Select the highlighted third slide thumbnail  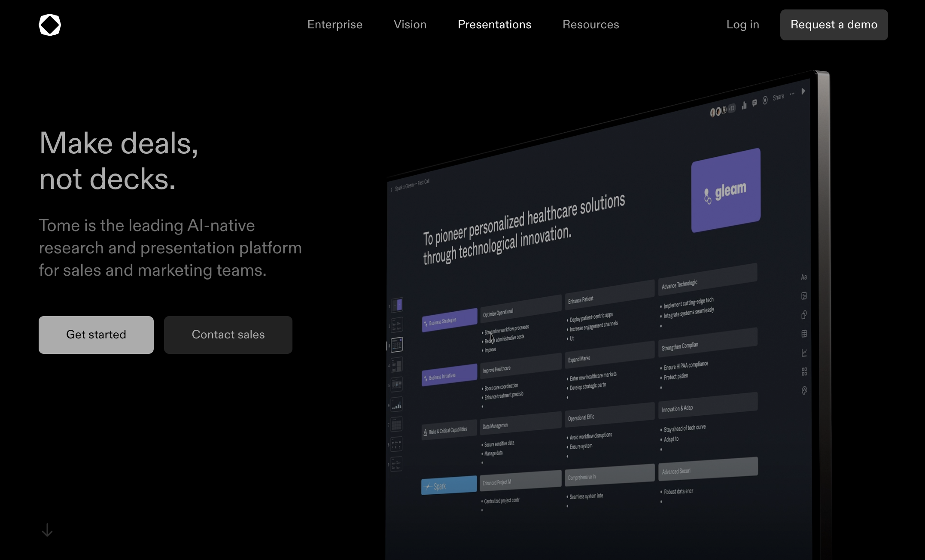(397, 344)
